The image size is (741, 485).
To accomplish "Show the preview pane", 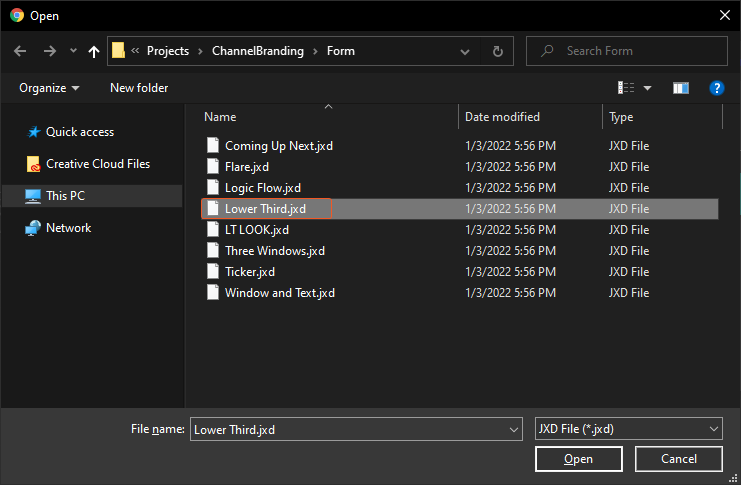I will pos(681,88).
